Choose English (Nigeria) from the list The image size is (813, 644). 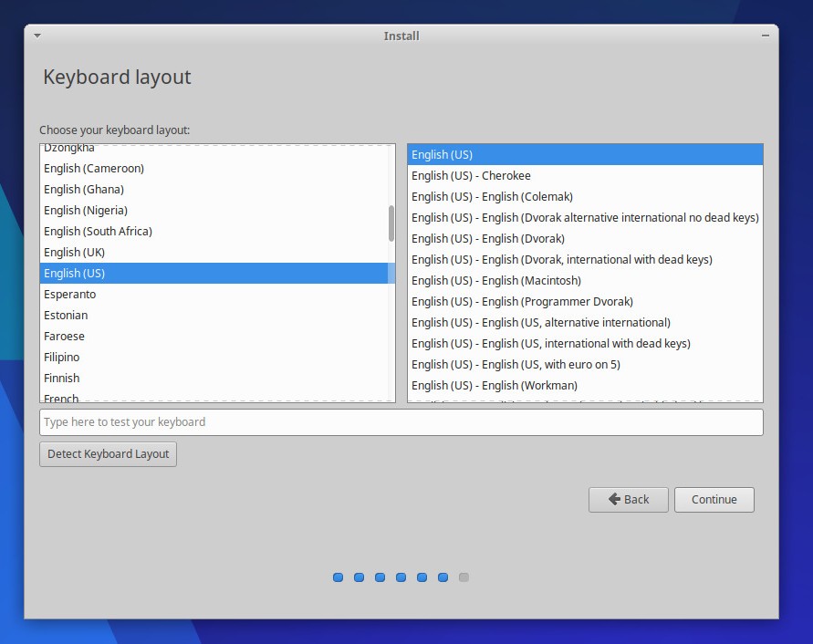click(x=214, y=211)
